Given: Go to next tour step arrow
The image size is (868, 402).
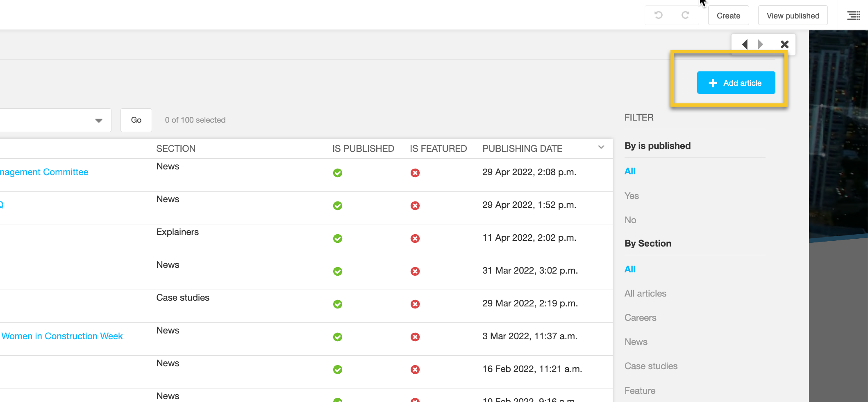Looking at the screenshot, I should (x=761, y=44).
